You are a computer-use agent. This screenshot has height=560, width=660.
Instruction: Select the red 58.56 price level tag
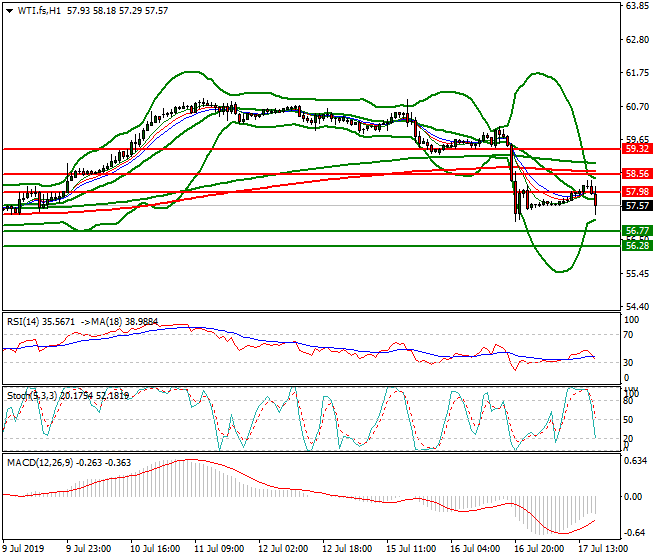pos(637,173)
